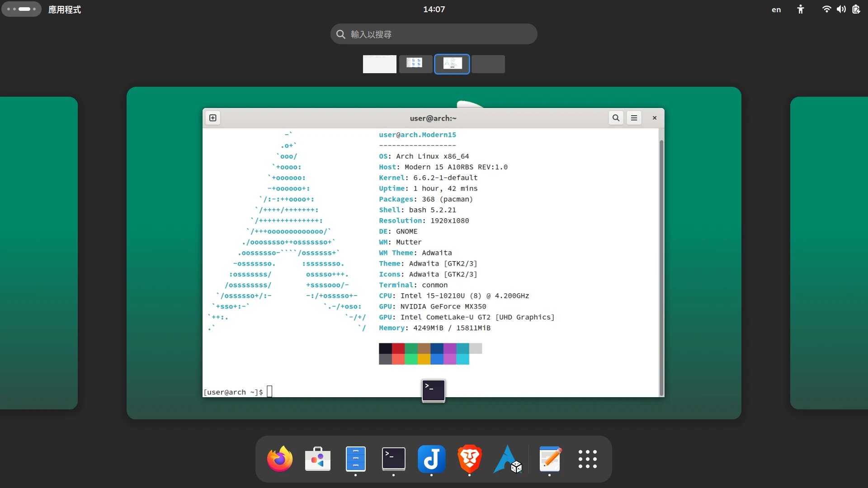The width and height of the screenshot is (868, 488).
Task: Open accessibility menu in top bar
Action: pos(800,9)
